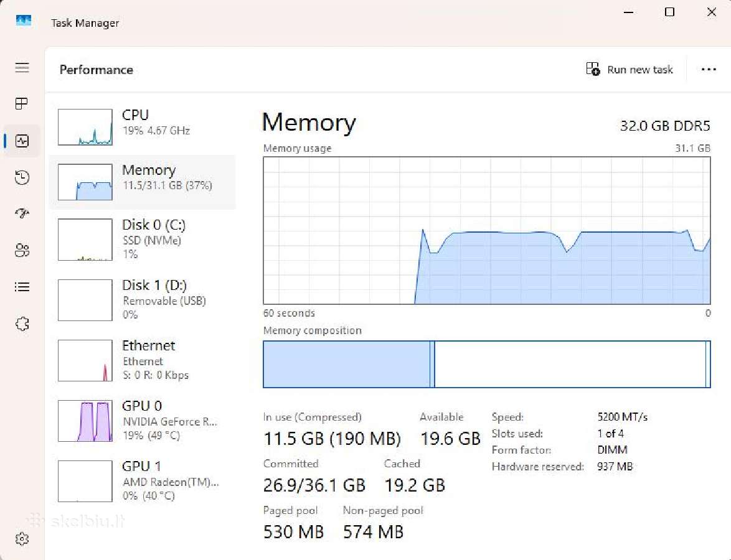Select the CPU performance item
The width and height of the screenshot is (731, 560).
pos(142,127)
